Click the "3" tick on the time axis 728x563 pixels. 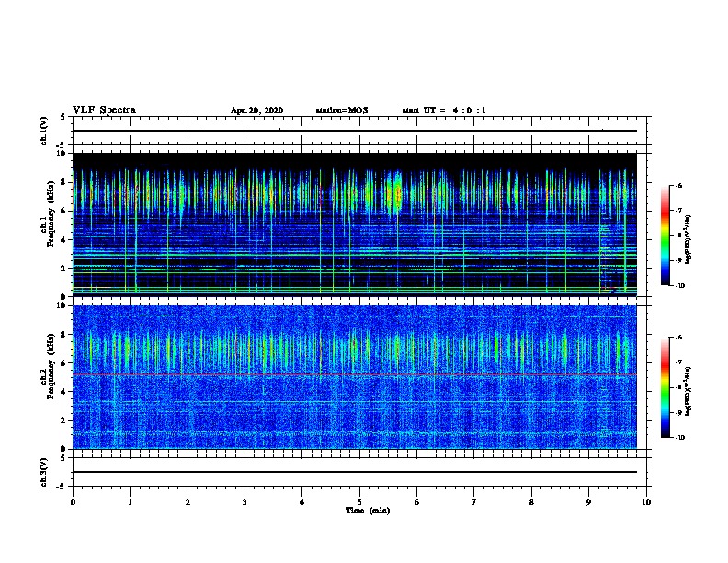click(245, 502)
